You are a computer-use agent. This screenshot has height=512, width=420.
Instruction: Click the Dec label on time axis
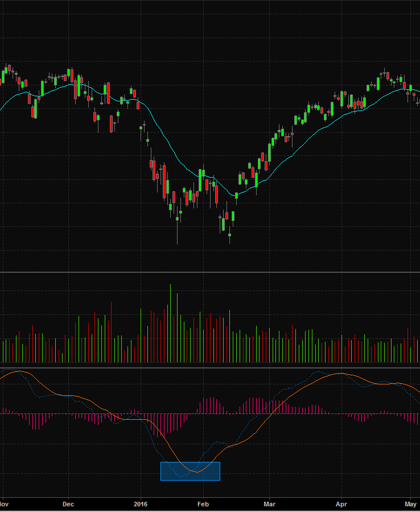pyautogui.click(x=68, y=504)
